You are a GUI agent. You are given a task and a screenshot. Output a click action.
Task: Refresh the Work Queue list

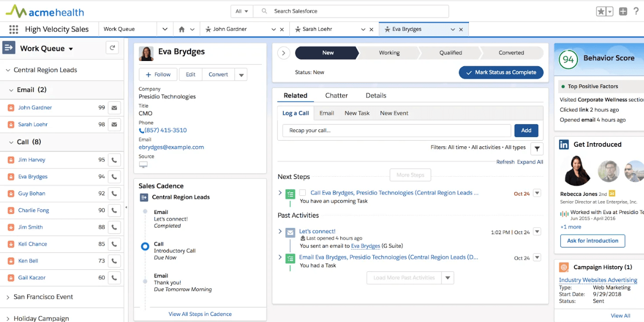112,48
